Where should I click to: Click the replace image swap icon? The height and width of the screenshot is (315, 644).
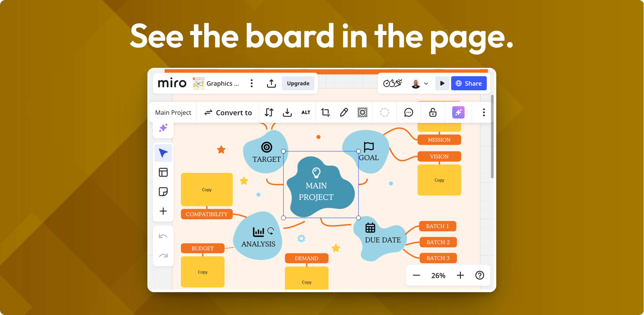pos(269,113)
